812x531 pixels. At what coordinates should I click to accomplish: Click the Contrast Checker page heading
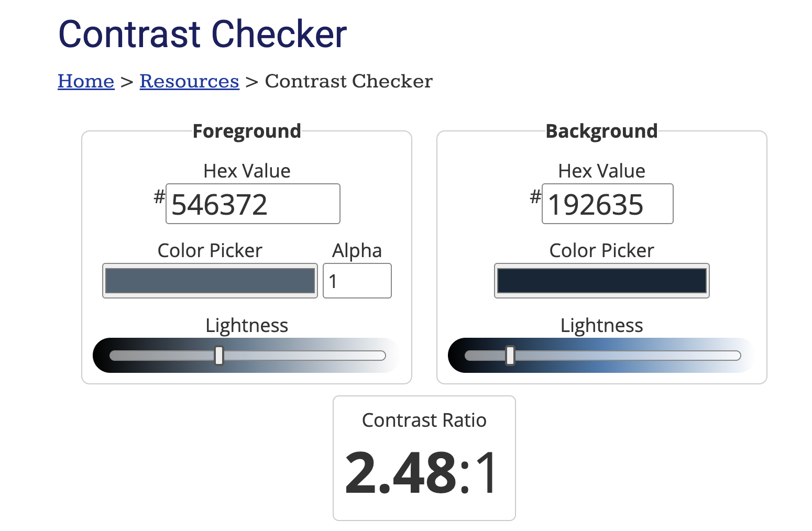click(202, 34)
